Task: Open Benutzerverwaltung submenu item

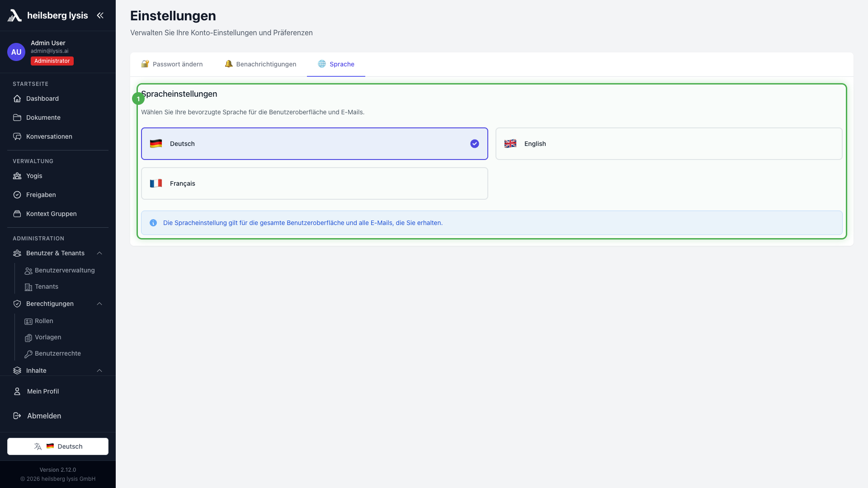Action: point(65,270)
